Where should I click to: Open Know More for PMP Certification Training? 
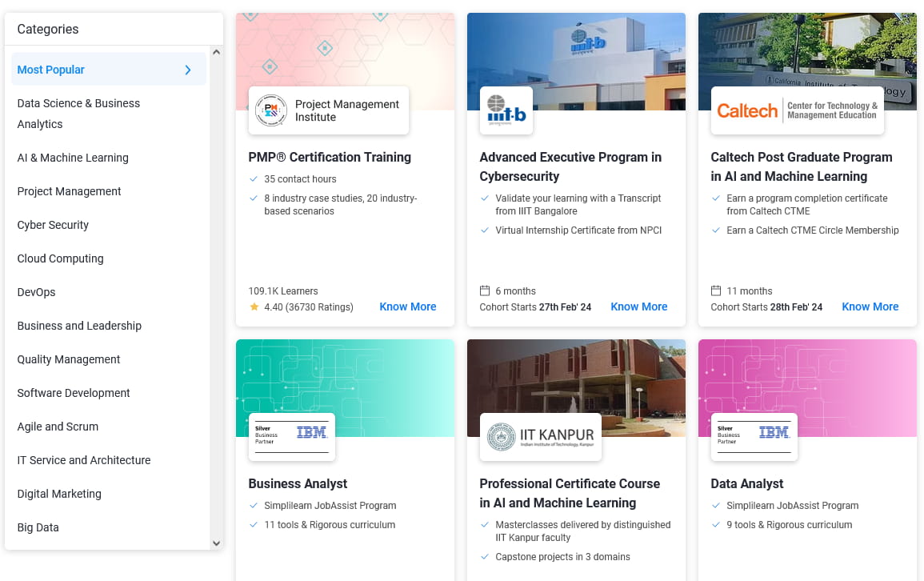pyautogui.click(x=407, y=307)
